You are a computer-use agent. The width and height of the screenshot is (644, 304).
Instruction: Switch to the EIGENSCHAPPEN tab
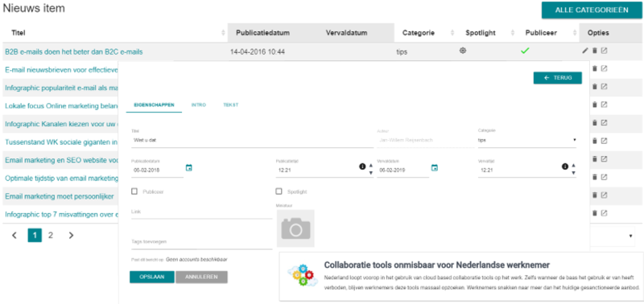tap(154, 105)
